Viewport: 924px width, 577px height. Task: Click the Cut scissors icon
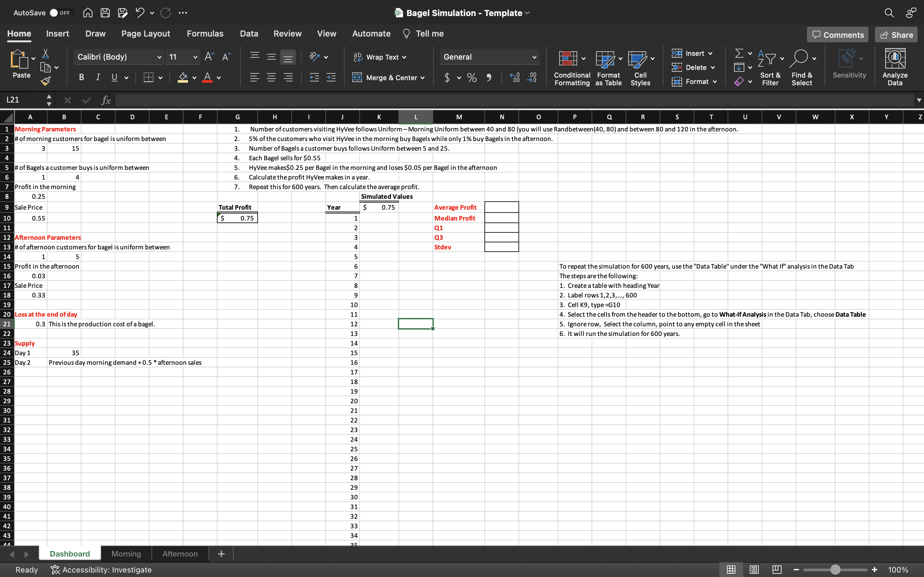point(46,54)
